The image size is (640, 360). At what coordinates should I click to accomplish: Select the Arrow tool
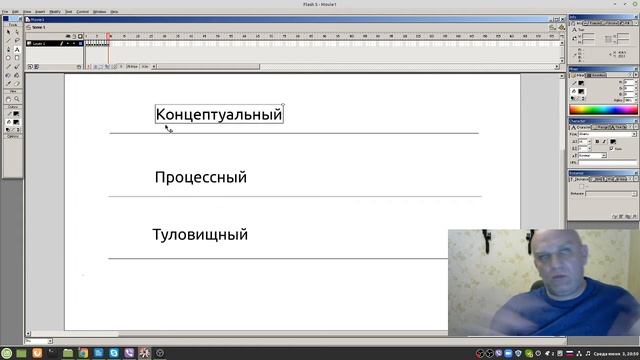(8, 32)
